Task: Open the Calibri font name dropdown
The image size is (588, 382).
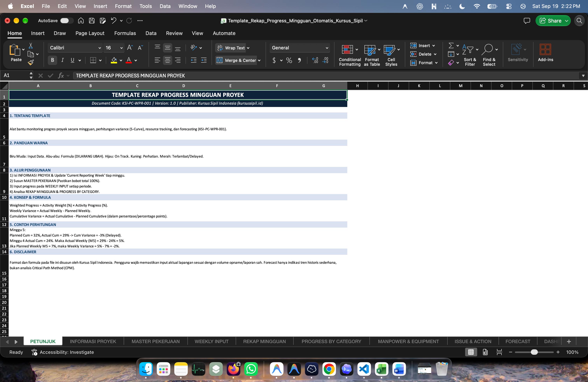Action: pos(100,48)
